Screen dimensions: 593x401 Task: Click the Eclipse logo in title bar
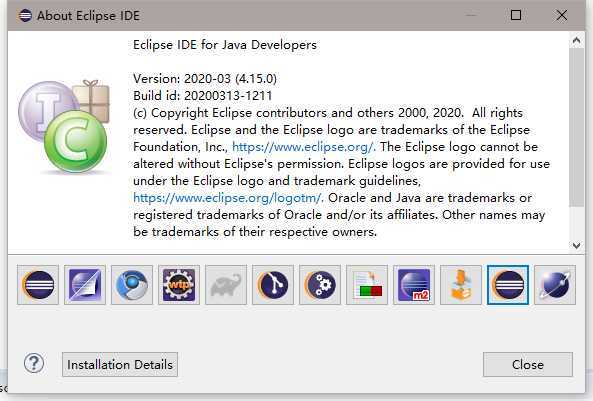(x=25, y=16)
